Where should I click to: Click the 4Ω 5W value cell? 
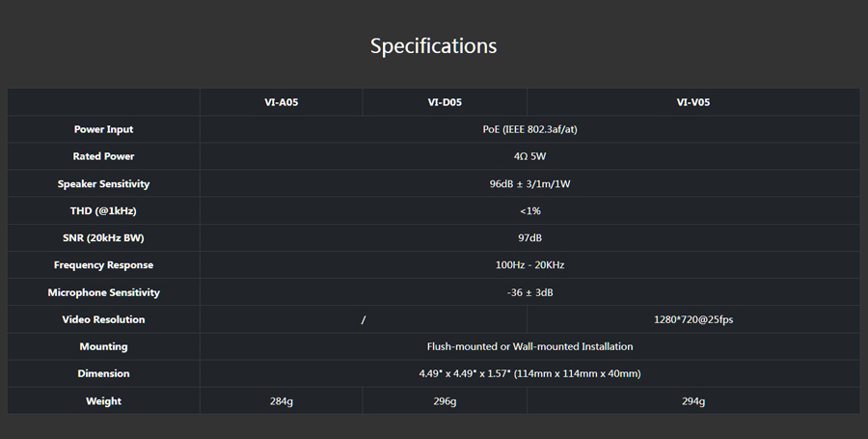point(529,156)
